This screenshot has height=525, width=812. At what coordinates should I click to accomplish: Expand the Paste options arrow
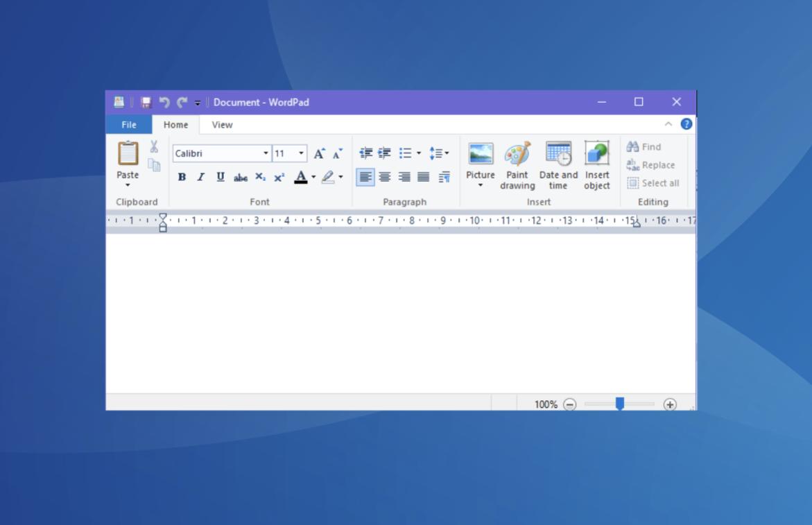128,185
